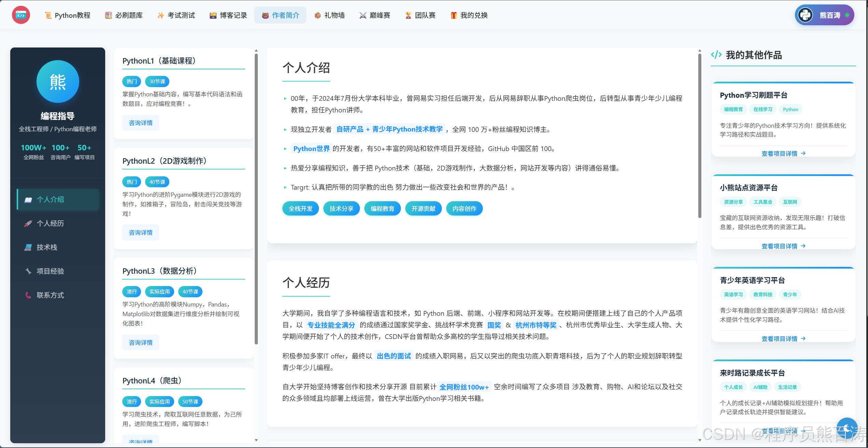Image resolution: width=868 pixels, height=448 pixels.
Task: Click the AI辅助 tag on 来时路 card
Action: coord(760,387)
